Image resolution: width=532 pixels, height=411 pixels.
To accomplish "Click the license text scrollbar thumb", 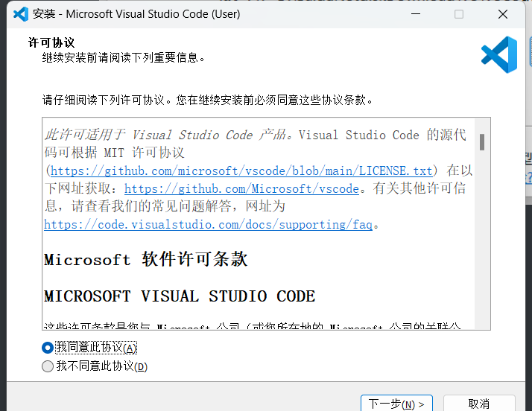I will coord(482,142).
